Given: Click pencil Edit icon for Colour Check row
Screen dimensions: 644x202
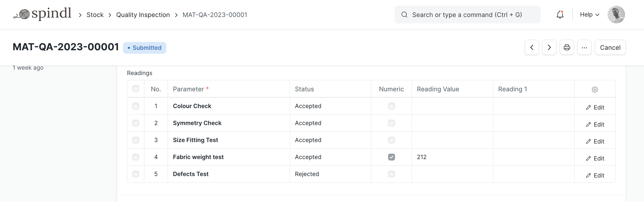Looking at the screenshot, I should [x=588, y=108].
